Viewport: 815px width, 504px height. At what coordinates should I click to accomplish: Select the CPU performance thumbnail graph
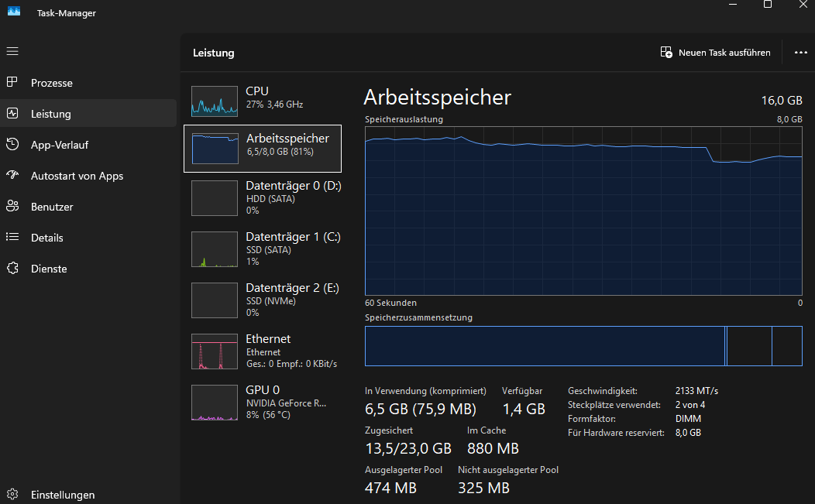[215, 101]
